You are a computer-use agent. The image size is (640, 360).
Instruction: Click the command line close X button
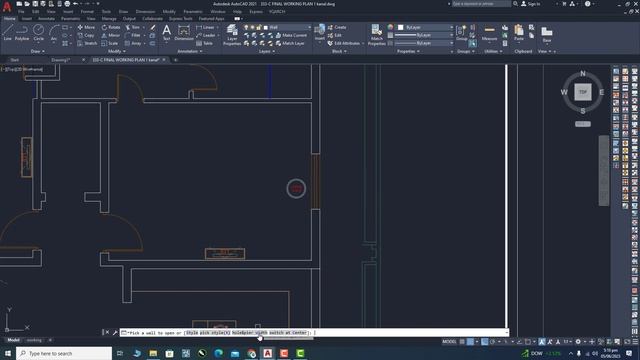tap(107, 332)
